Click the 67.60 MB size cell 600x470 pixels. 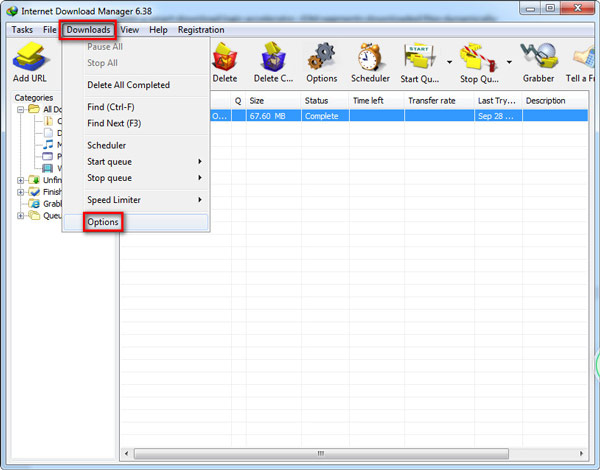click(274, 116)
